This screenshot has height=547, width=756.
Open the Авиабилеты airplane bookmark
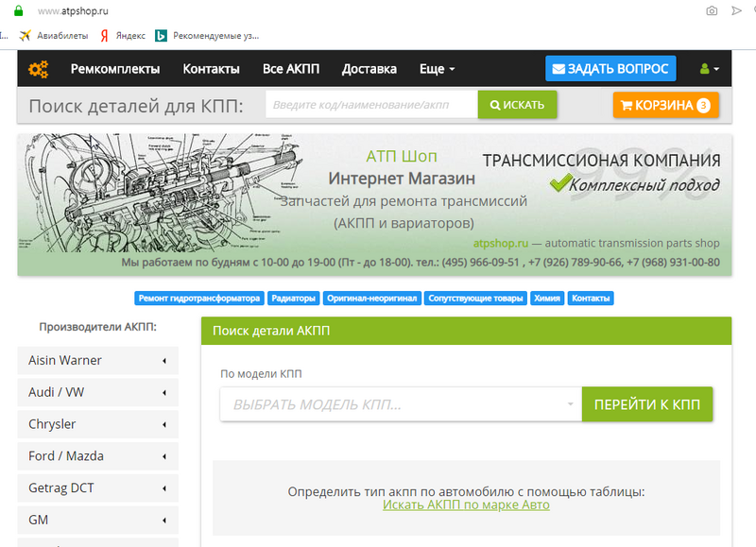54,36
